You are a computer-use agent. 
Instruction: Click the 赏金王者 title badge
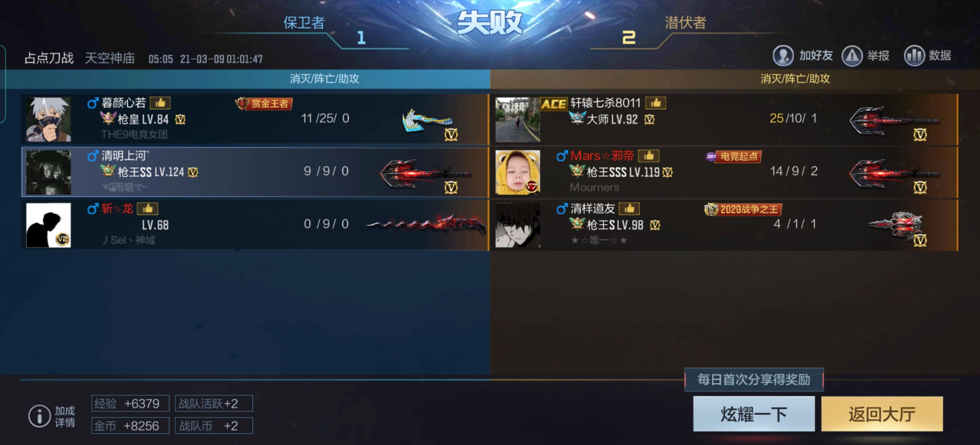point(264,103)
